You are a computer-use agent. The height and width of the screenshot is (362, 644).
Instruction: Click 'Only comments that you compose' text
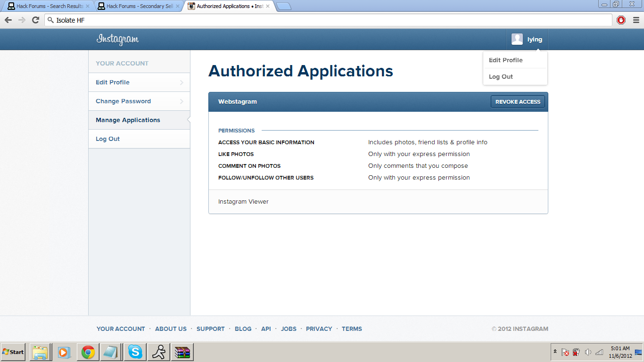tap(418, 166)
